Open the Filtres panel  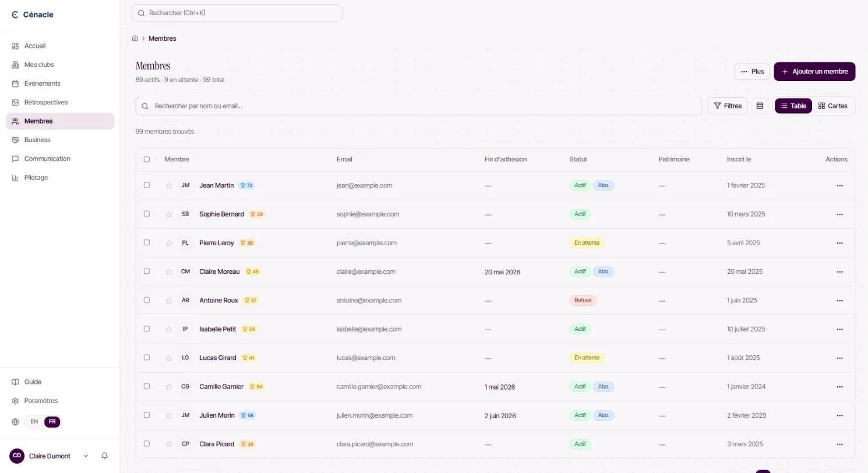pyautogui.click(x=728, y=106)
